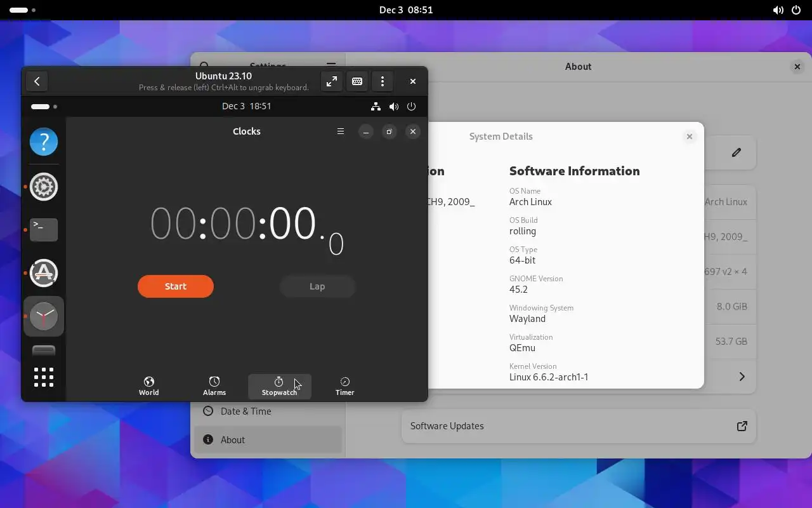Select About in Settings sidebar
Screen dimensions: 812x508
268,440
